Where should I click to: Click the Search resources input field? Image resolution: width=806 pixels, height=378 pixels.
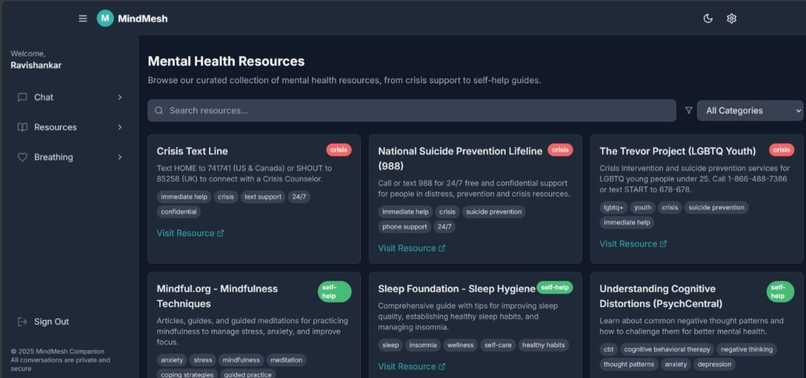pos(411,111)
